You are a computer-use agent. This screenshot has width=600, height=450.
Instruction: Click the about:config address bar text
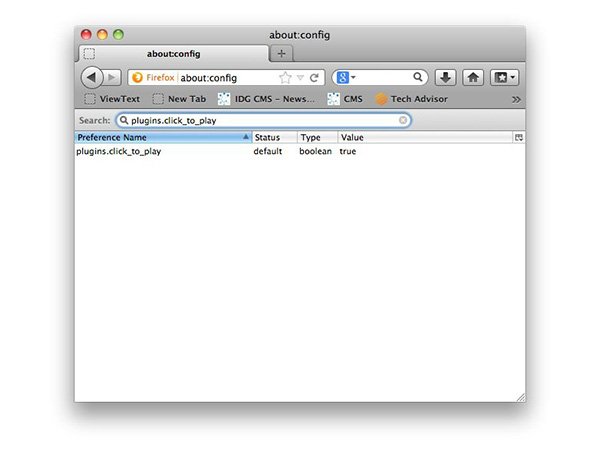pyautogui.click(x=209, y=78)
